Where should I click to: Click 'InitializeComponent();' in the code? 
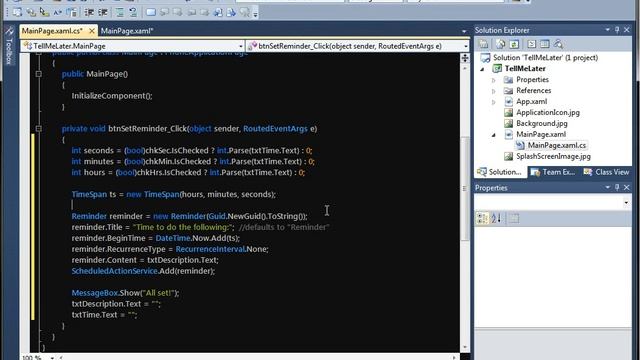(112, 96)
